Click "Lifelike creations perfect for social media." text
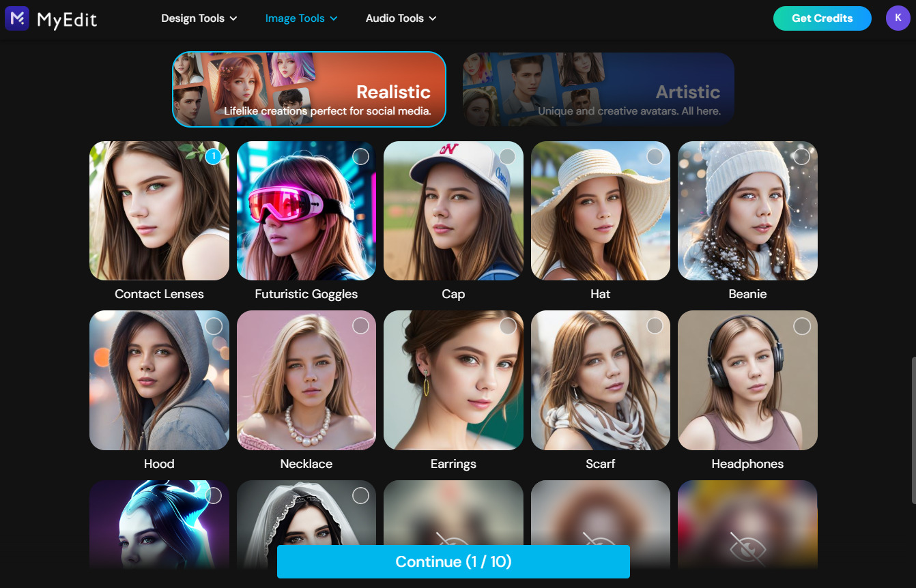The height and width of the screenshot is (588, 916). (x=328, y=111)
